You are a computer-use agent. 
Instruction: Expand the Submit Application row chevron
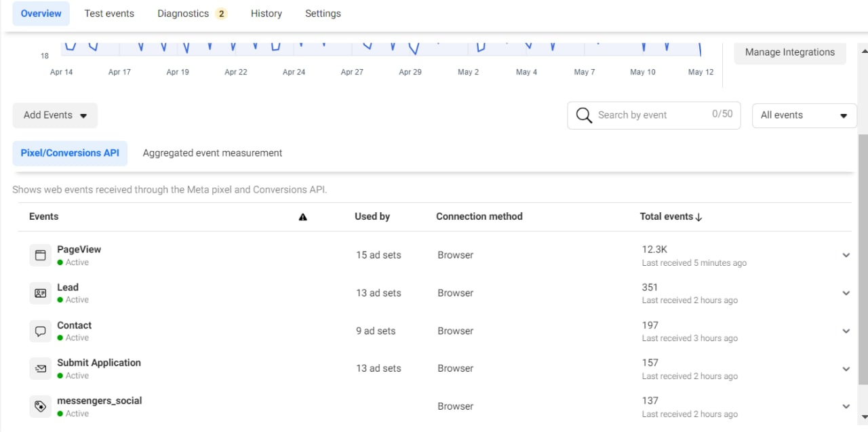click(x=846, y=369)
